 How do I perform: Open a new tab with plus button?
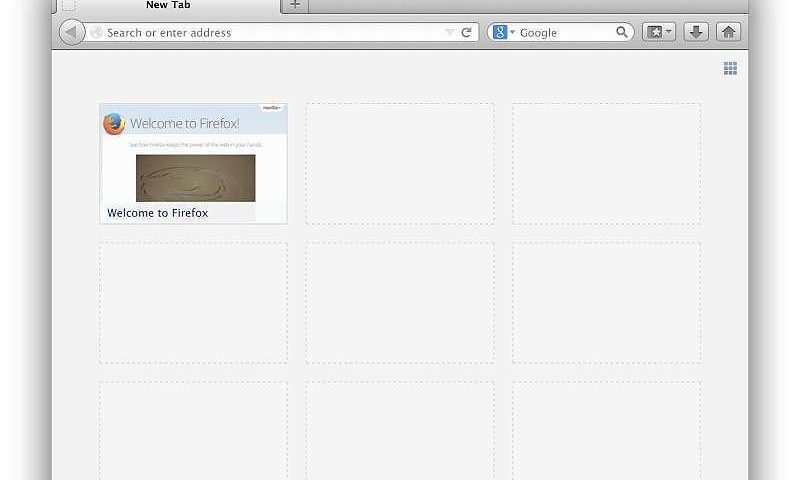(x=295, y=6)
